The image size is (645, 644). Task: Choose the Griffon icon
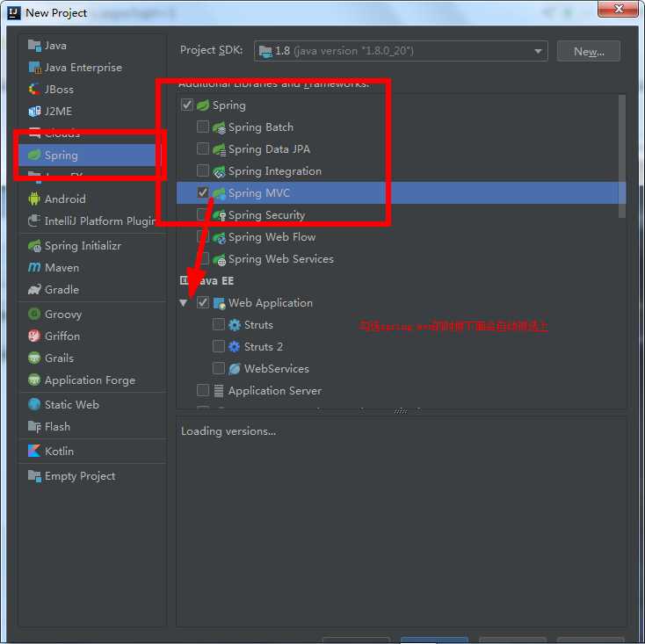(x=34, y=336)
